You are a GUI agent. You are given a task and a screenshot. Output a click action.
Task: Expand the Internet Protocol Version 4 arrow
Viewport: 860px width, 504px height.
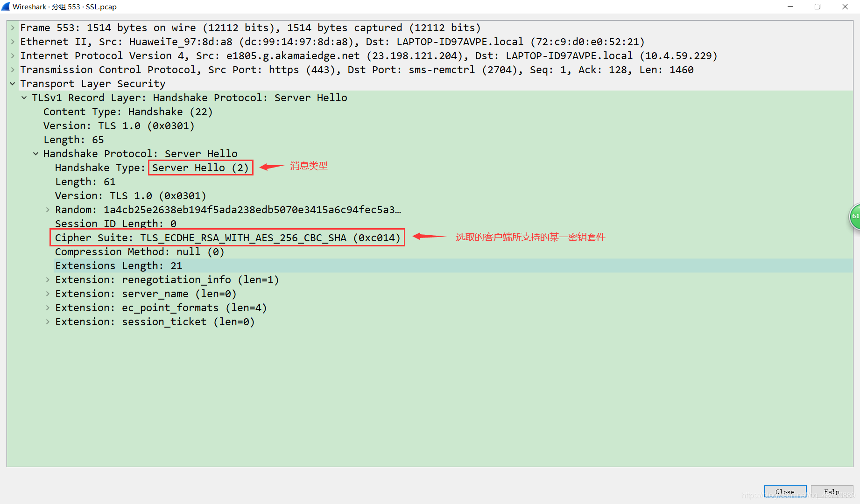(13, 56)
